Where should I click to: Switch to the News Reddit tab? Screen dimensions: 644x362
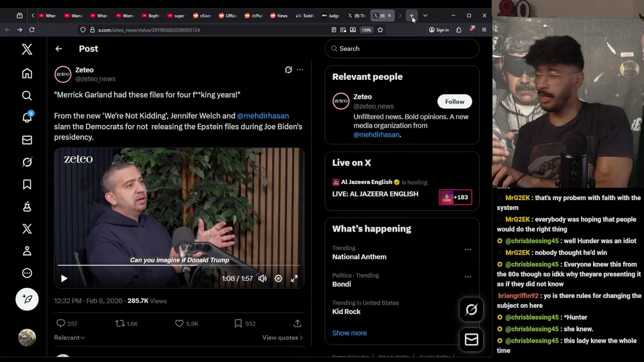coord(279,16)
